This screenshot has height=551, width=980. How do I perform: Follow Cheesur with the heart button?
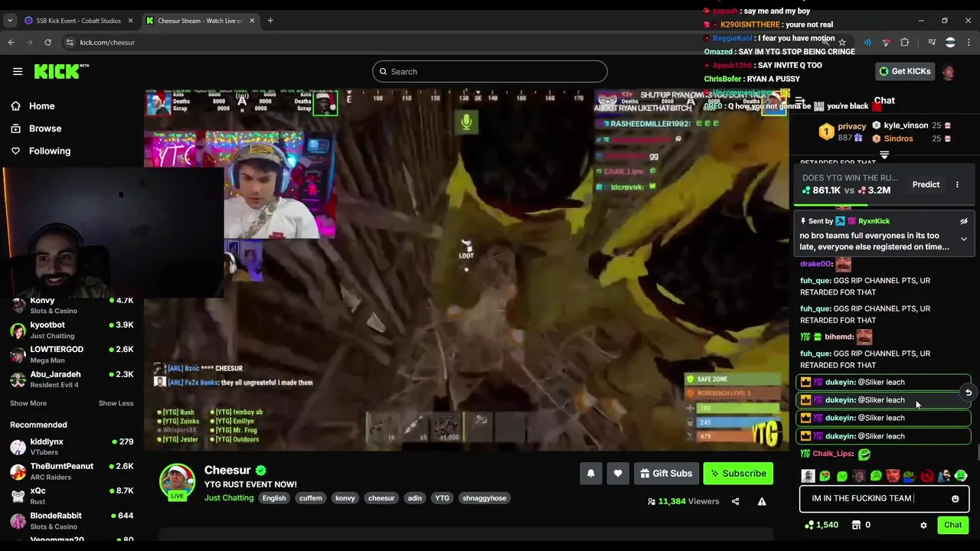(618, 474)
